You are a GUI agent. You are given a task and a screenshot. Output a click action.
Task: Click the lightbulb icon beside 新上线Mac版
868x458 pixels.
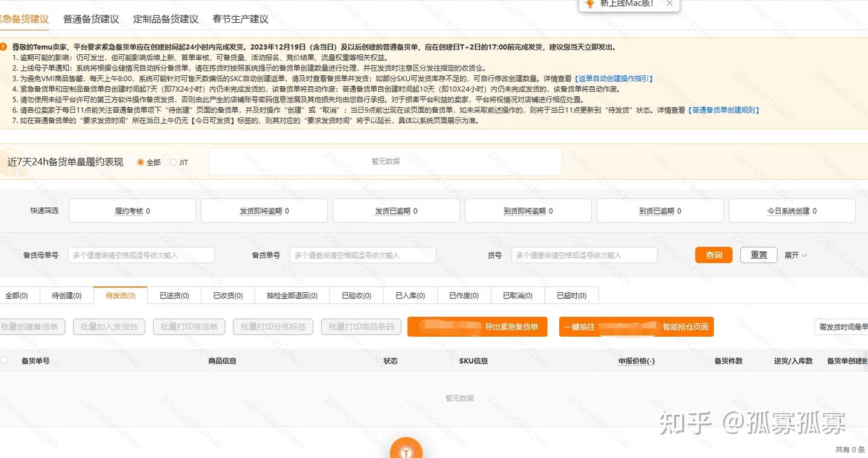tap(591, 5)
